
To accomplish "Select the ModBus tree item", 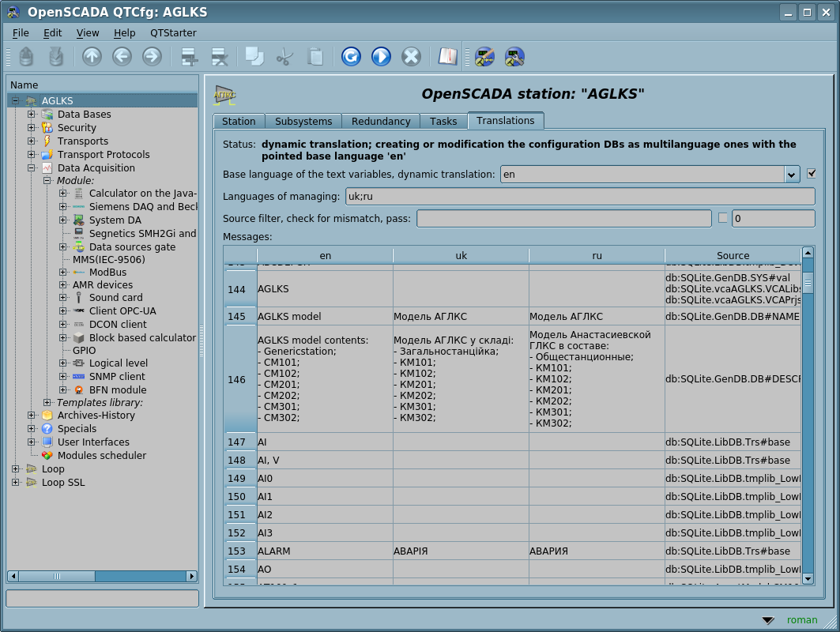I will 107,272.
